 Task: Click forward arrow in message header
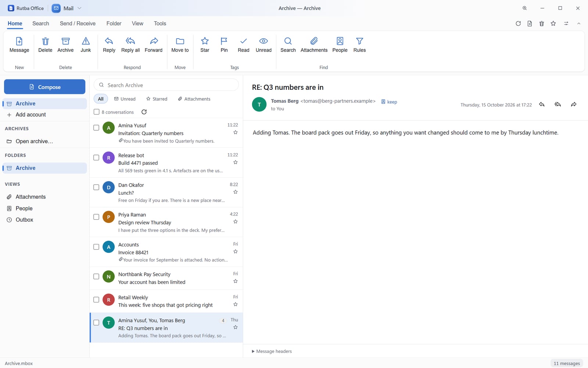pyautogui.click(x=574, y=105)
